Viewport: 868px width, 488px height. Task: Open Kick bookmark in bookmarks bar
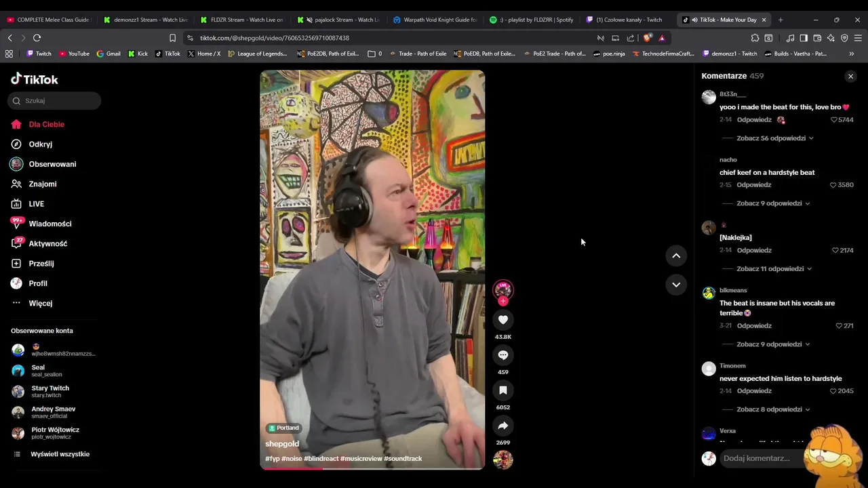click(138, 54)
